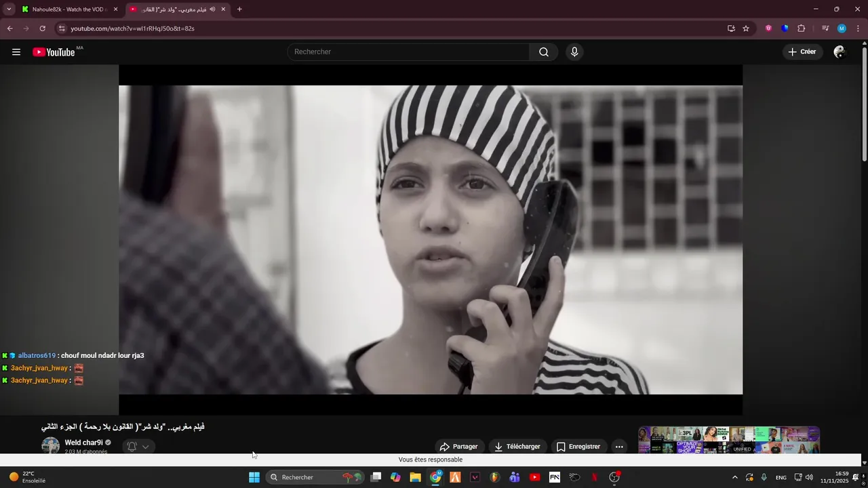View site information icon in address bar
Viewport: 868px width, 488px height.
point(62,28)
